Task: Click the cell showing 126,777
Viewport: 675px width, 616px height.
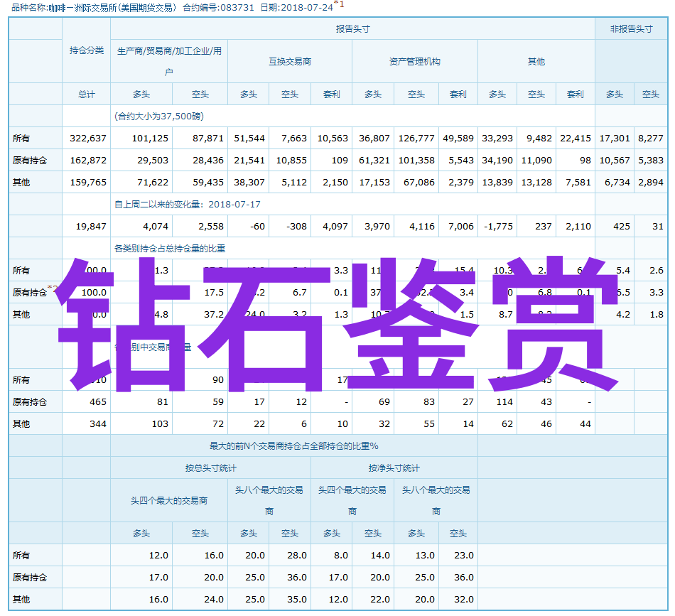Action: pos(416,138)
